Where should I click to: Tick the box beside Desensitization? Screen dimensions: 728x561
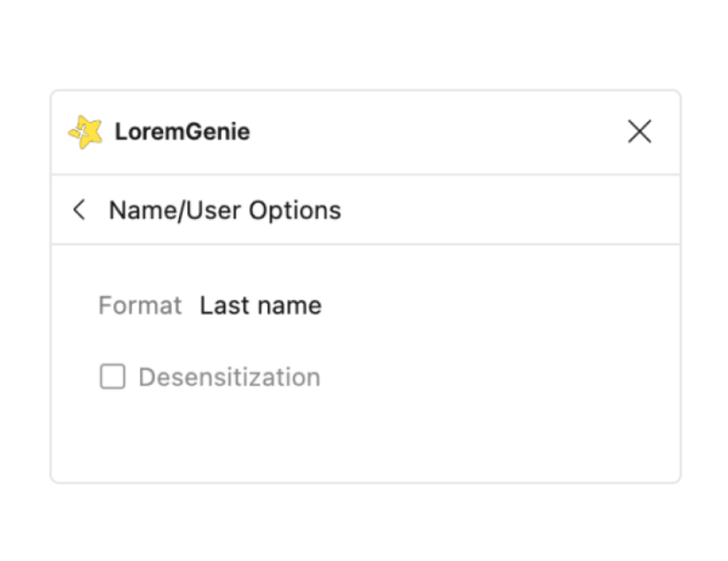(x=113, y=377)
